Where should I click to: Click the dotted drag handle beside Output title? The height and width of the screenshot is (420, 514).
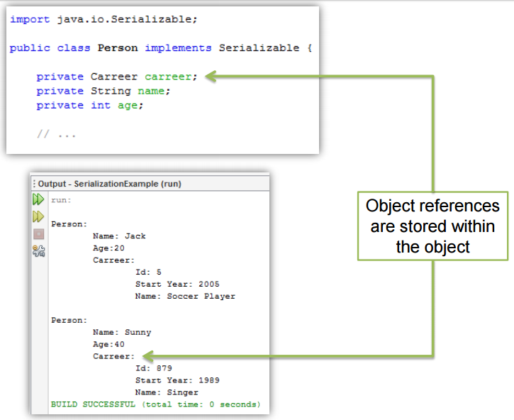(33, 184)
